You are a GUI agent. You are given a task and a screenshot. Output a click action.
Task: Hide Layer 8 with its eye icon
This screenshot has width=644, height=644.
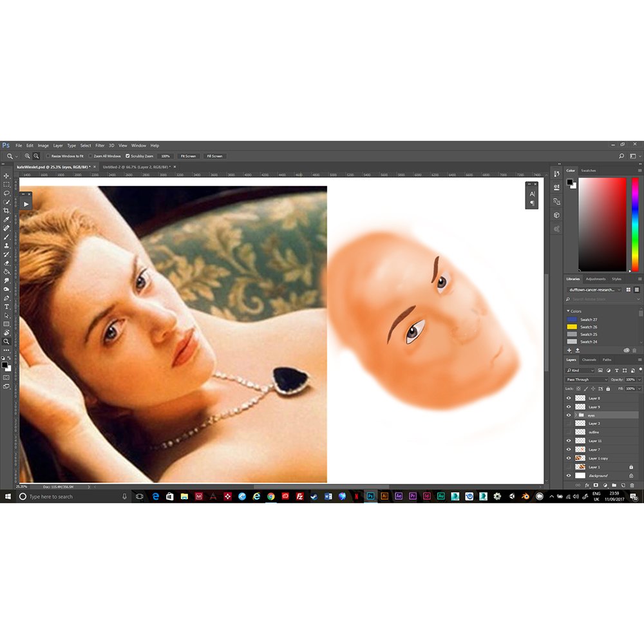click(569, 398)
